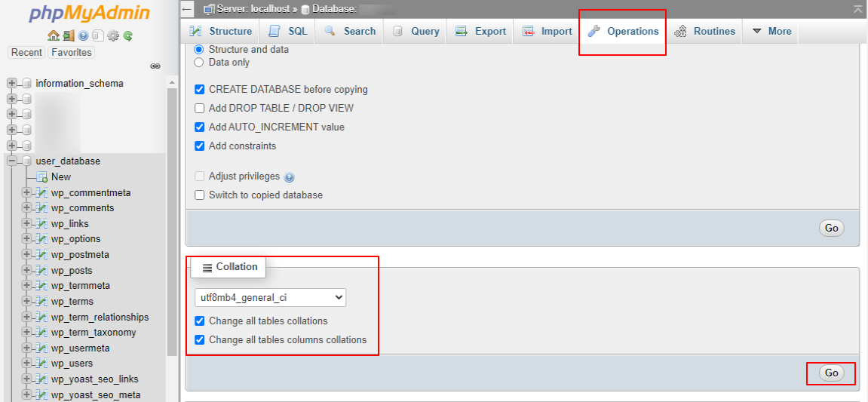868x402 pixels.
Task: Enable Add DROP TABLE / DROP VIEW
Action: (x=200, y=108)
